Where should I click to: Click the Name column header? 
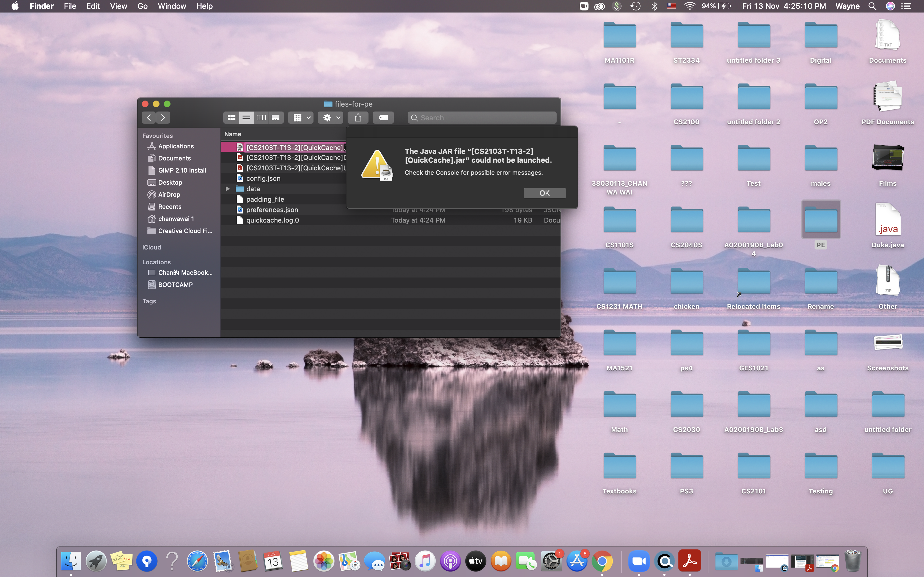233,134
